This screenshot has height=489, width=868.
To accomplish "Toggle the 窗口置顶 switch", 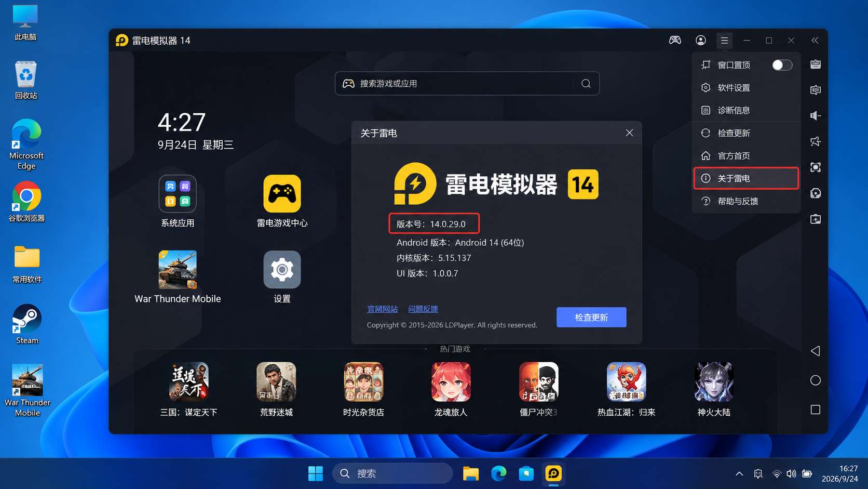I will click(782, 65).
